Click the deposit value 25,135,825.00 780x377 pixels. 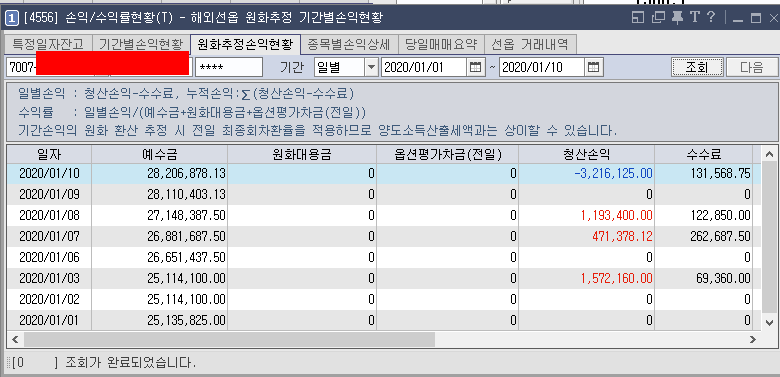coord(186,320)
